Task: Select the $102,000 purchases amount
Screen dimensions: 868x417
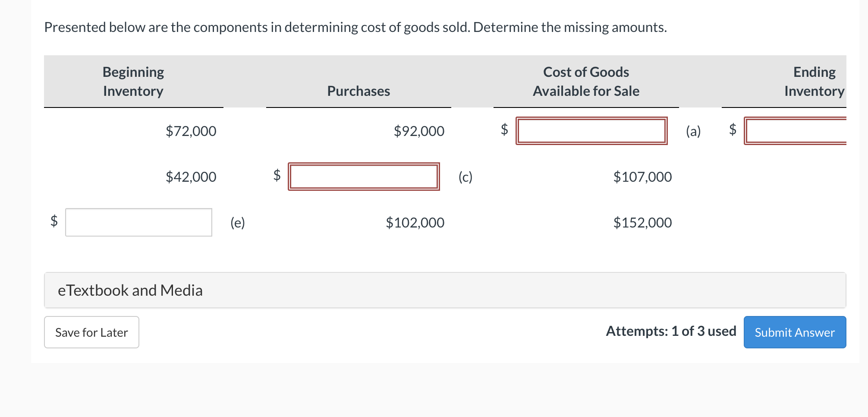Action: (x=415, y=222)
